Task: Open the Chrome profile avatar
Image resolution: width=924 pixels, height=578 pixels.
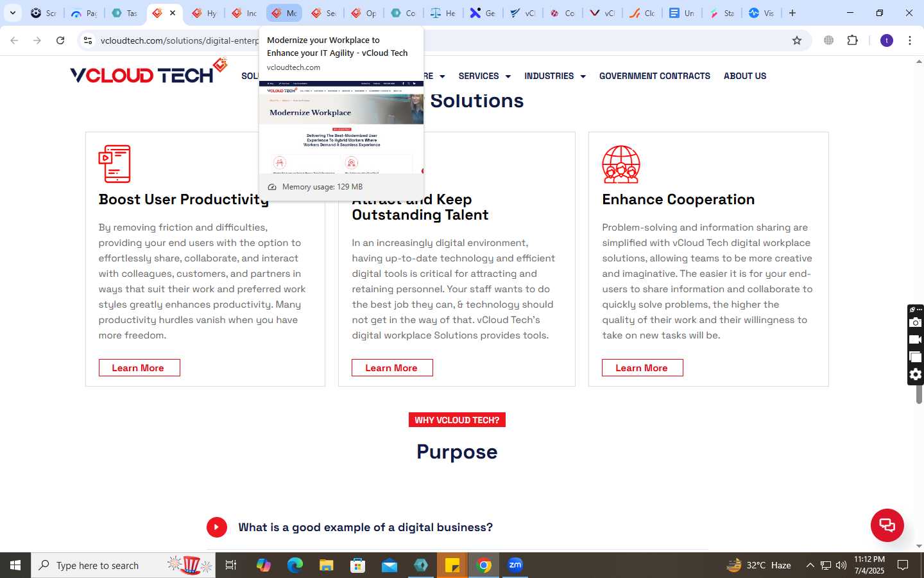Action: (x=887, y=40)
